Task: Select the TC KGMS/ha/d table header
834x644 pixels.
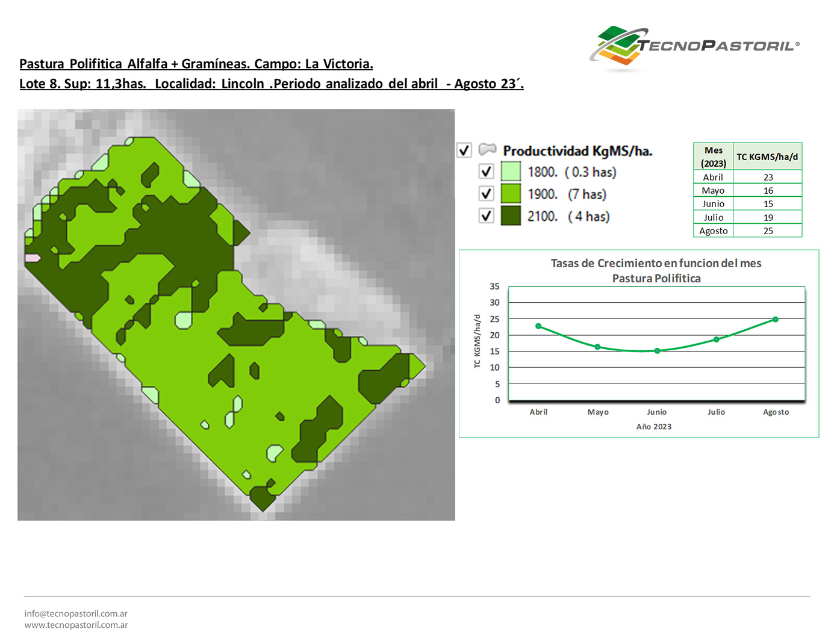Action: [767, 156]
